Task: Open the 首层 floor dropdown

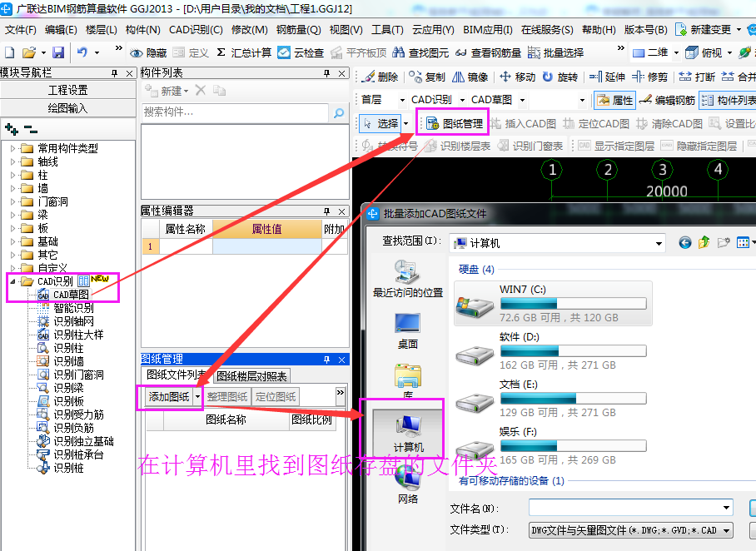Action: point(402,100)
